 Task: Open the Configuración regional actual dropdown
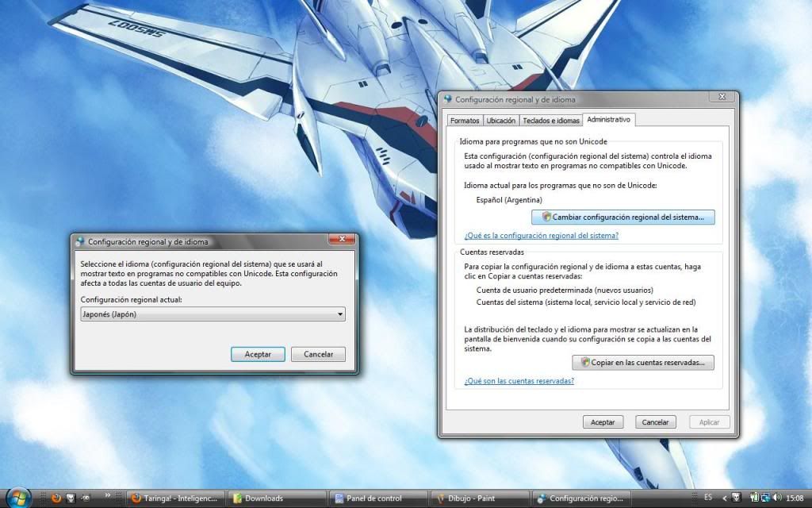213,314
